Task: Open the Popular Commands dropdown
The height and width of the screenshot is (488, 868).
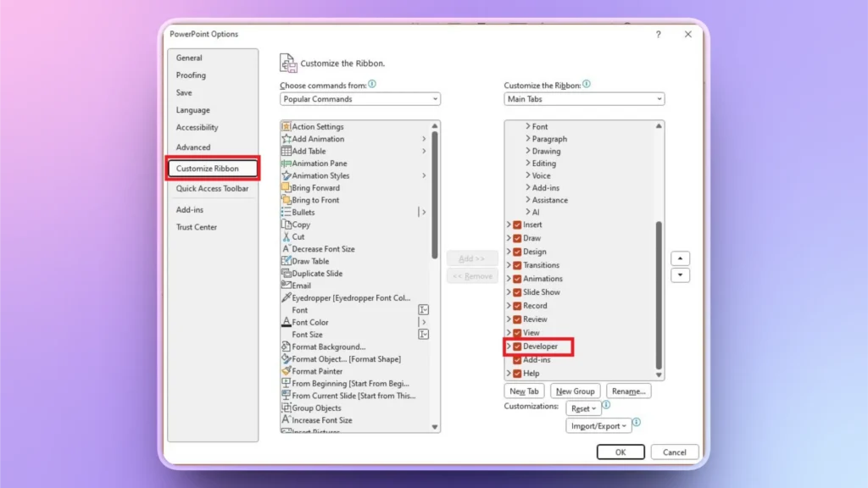Action: [359, 98]
